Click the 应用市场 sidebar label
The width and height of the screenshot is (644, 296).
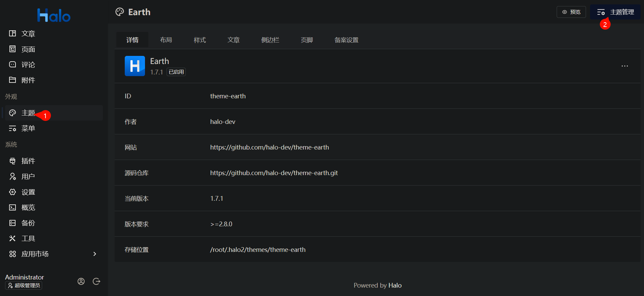(x=35, y=254)
